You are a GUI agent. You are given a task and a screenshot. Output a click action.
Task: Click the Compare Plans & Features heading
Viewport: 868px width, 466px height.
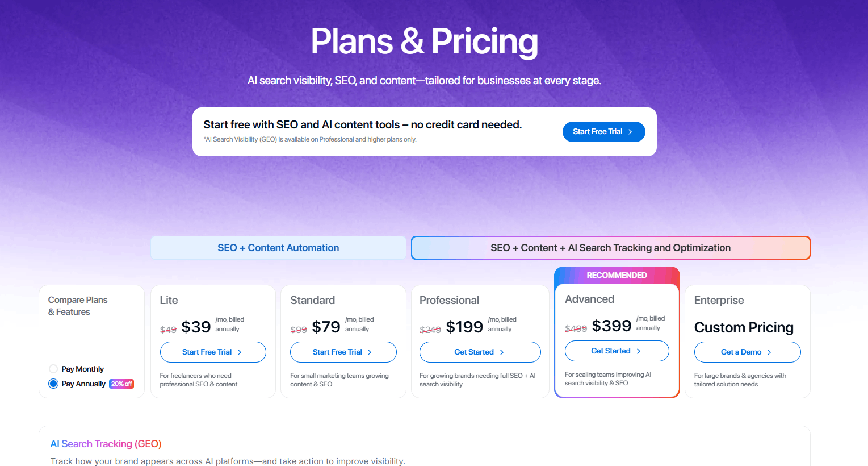78,306
